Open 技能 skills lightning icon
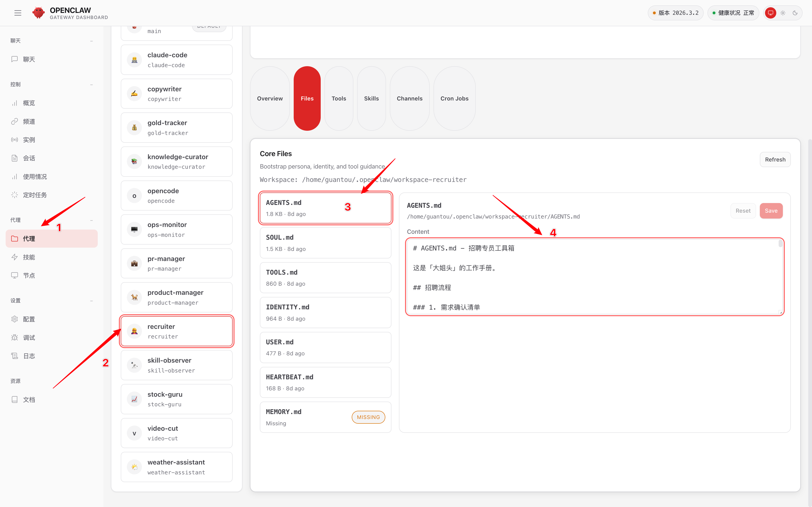This screenshot has height=507, width=812. (14, 257)
